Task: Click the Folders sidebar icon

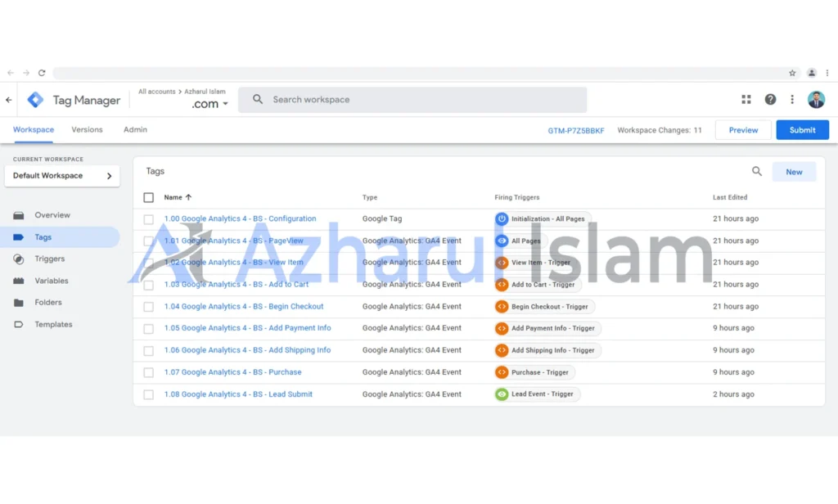Action: pyautogui.click(x=19, y=303)
